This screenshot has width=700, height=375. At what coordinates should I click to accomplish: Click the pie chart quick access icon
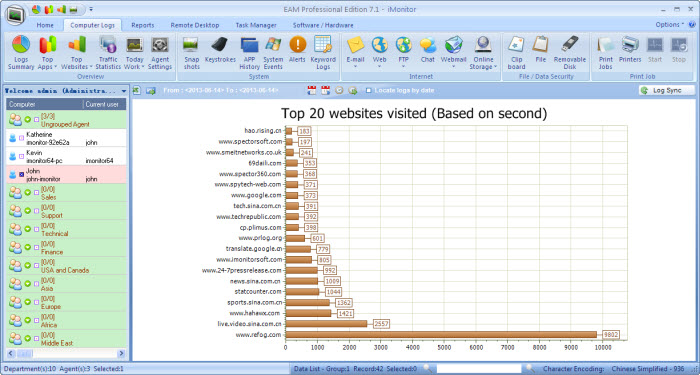[x=36, y=9]
